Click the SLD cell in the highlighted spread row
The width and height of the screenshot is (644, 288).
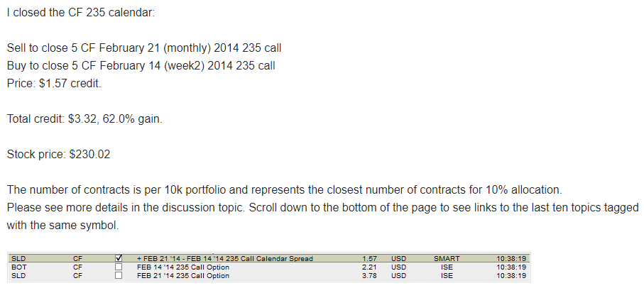pyautogui.click(x=18, y=258)
